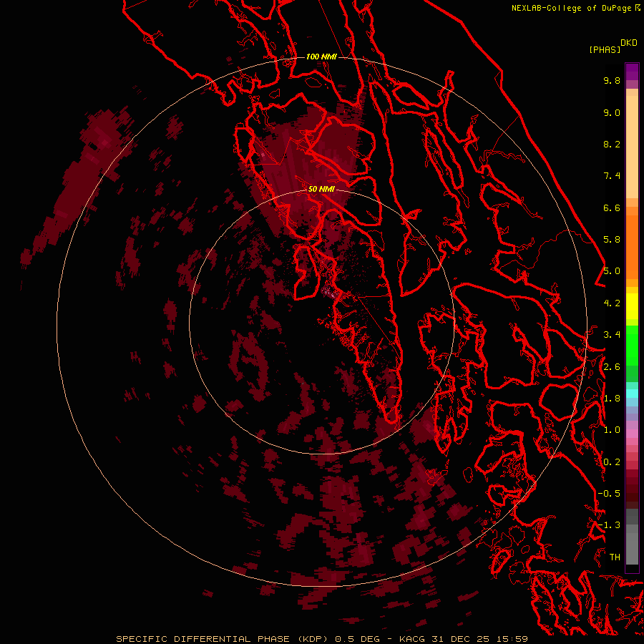
Task: Select the bright yellow color scale segment
Action: [632, 306]
